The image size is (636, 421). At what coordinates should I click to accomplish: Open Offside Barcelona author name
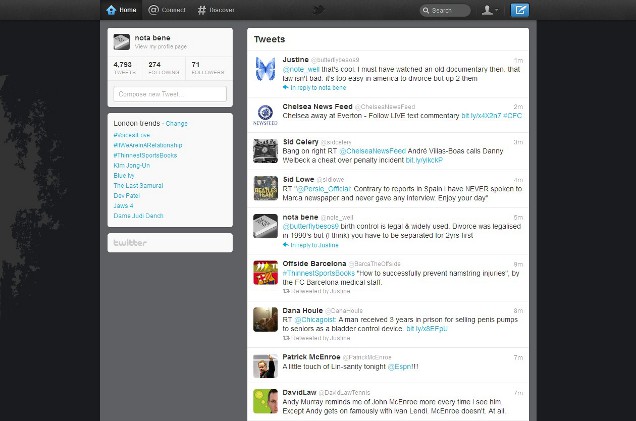pos(314,264)
